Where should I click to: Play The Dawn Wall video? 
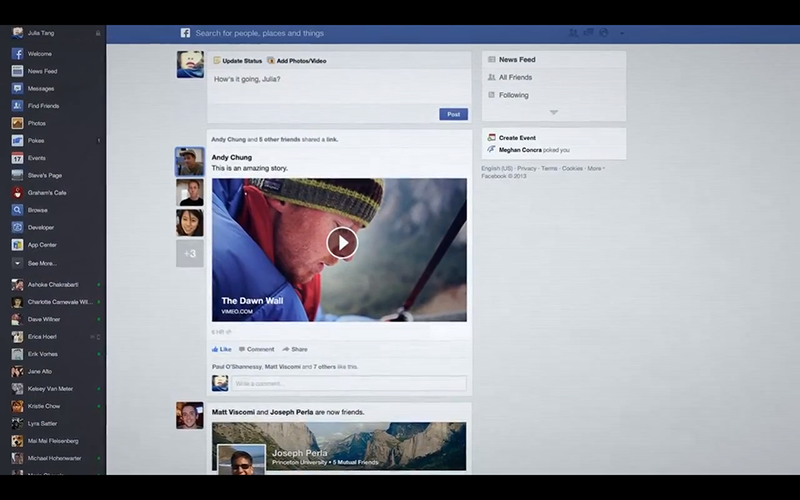[x=342, y=243]
